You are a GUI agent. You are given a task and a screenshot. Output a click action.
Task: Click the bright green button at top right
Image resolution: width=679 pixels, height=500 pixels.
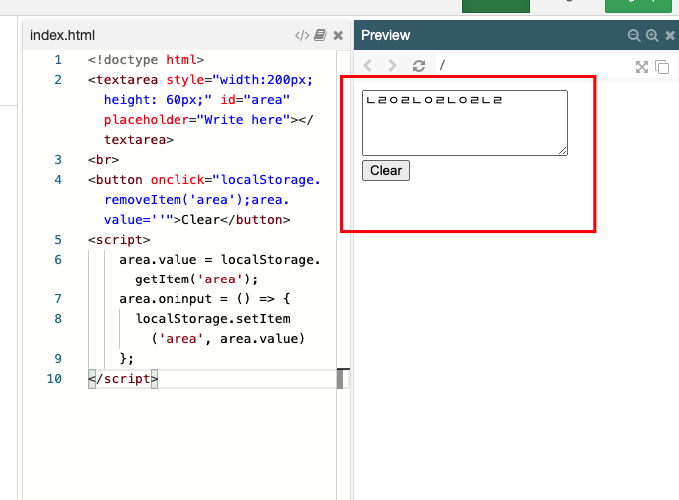pyautogui.click(x=638, y=6)
